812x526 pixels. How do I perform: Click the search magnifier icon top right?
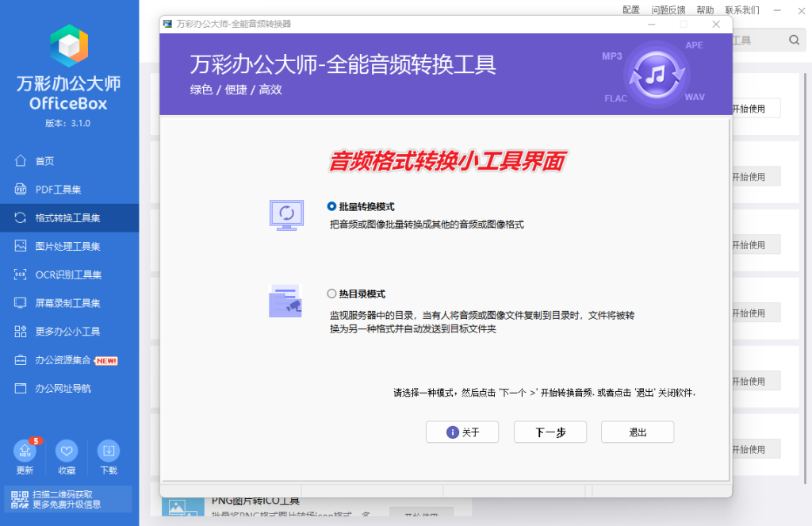[x=793, y=39]
